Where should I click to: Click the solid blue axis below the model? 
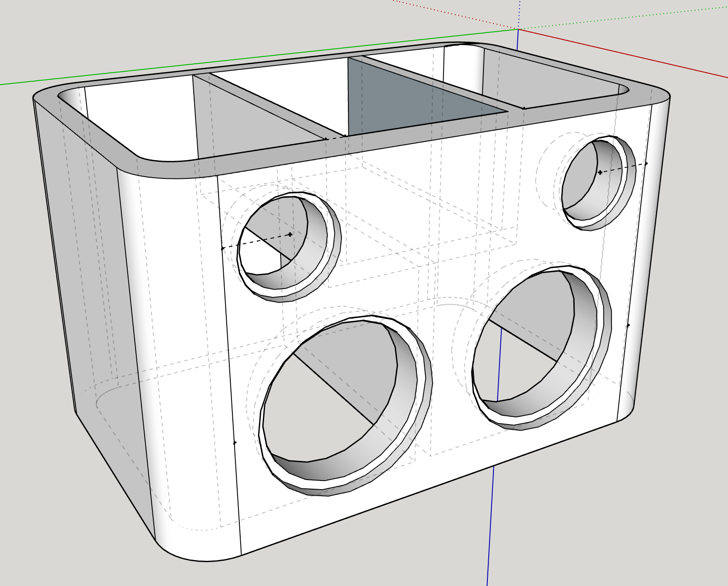[x=490, y=525]
